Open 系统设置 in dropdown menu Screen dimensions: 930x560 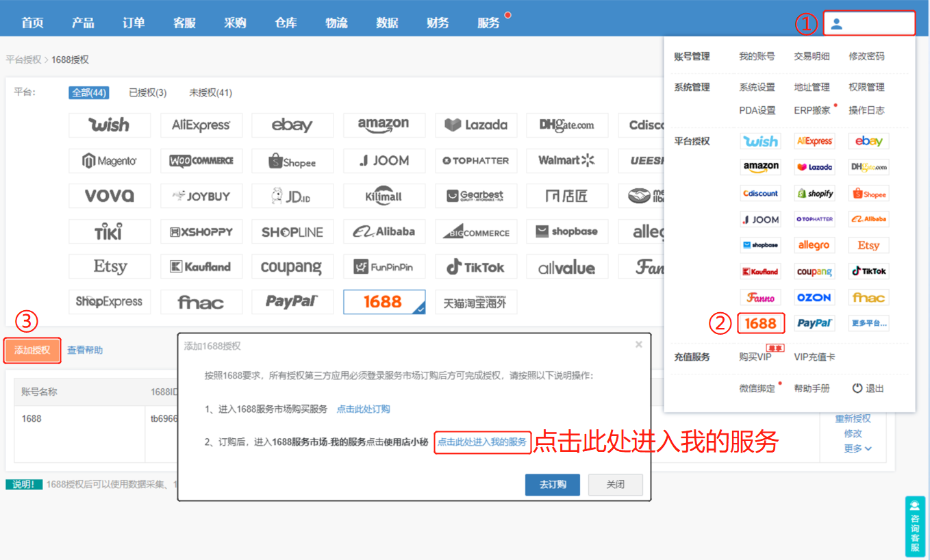[757, 88]
